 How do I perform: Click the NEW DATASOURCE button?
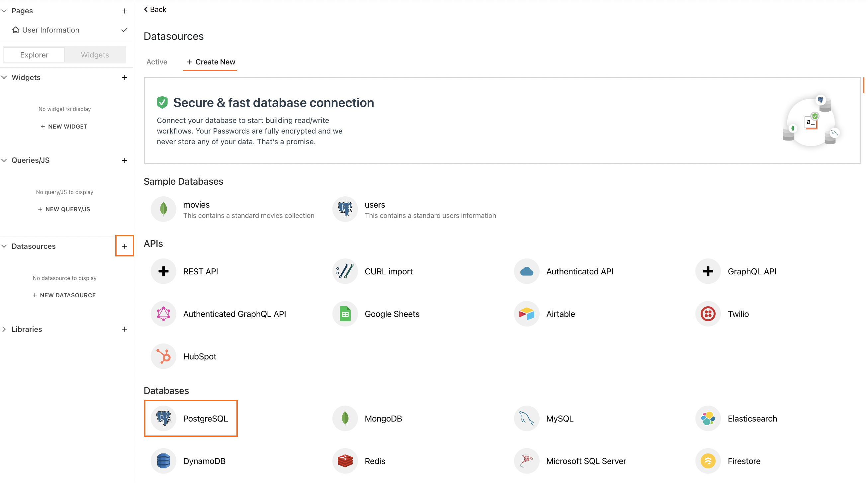tap(64, 295)
